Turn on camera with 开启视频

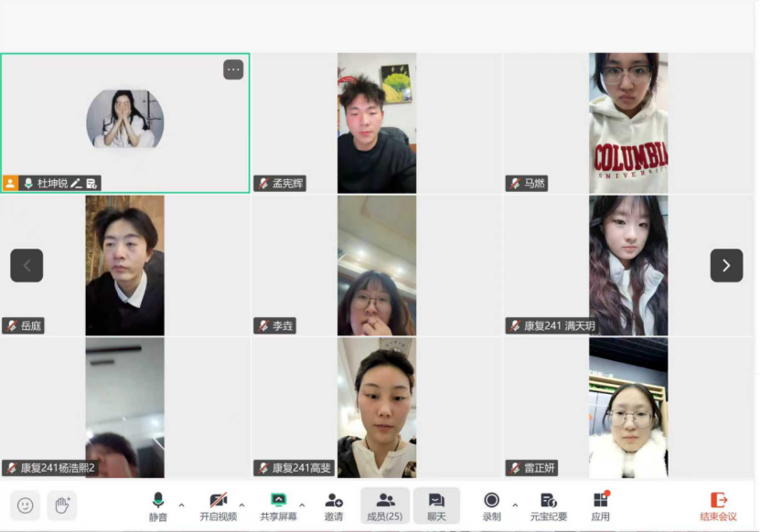[x=218, y=505]
